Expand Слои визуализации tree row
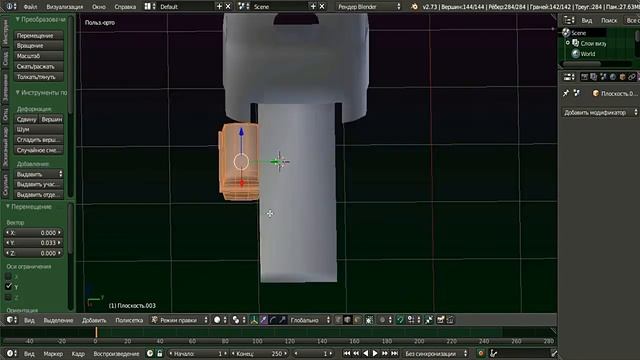Viewport: 640px width, 360px height. click(568, 43)
